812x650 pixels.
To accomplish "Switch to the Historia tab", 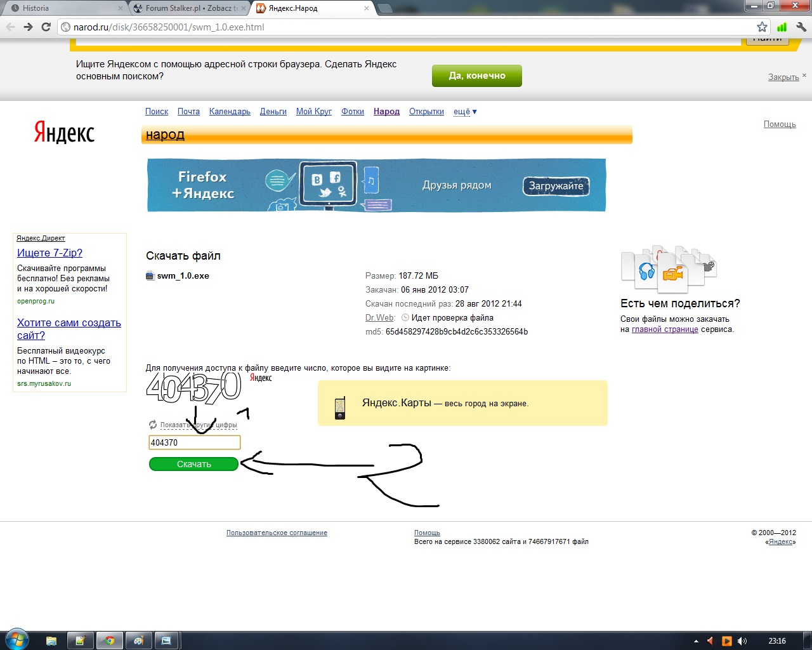I will [x=63, y=8].
